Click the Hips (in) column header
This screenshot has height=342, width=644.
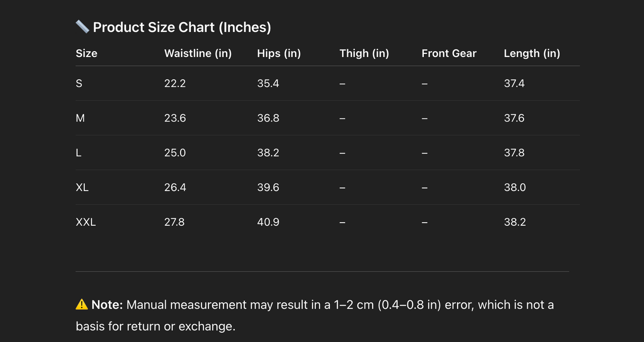(x=279, y=53)
